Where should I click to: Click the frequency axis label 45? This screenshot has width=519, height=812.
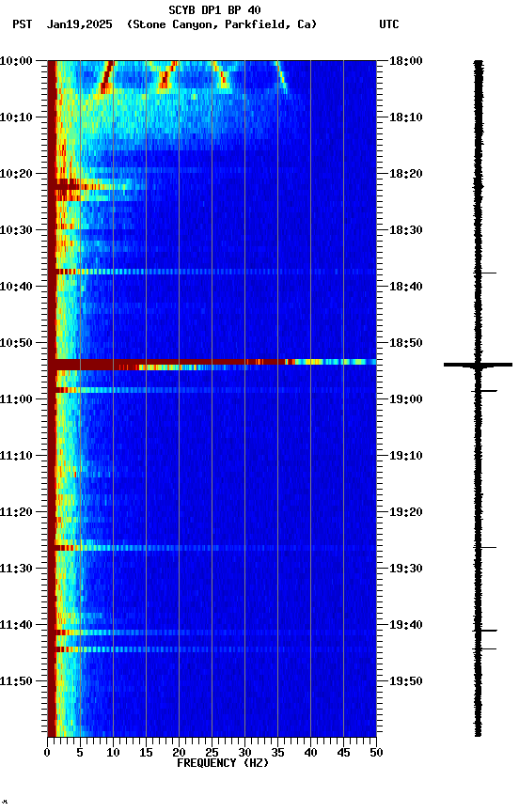pyautogui.click(x=343, y=753)
